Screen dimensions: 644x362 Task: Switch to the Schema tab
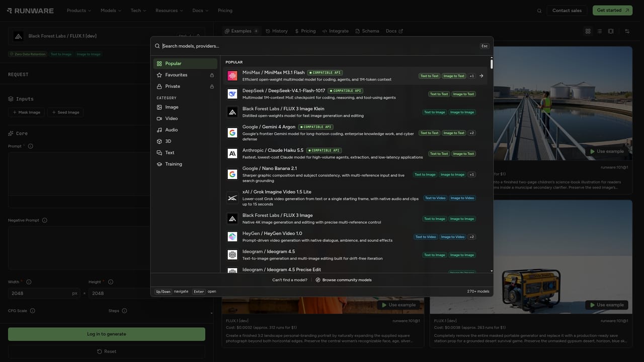tap(367, 31)
